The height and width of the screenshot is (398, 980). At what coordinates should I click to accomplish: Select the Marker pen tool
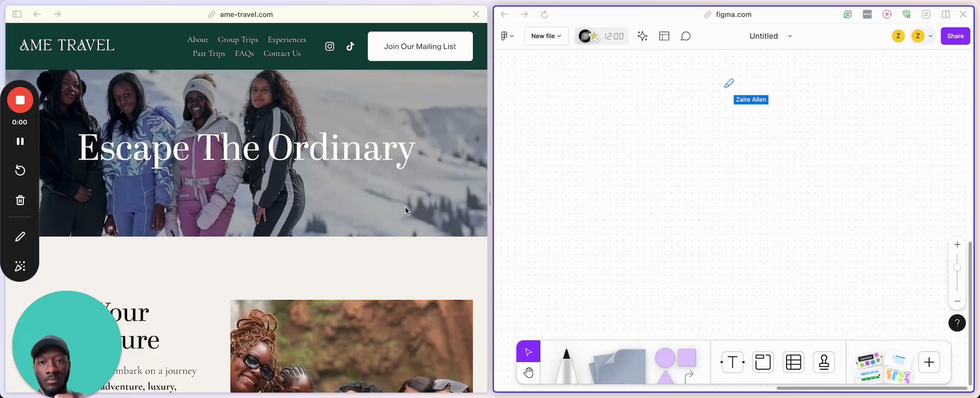(566, 365)
